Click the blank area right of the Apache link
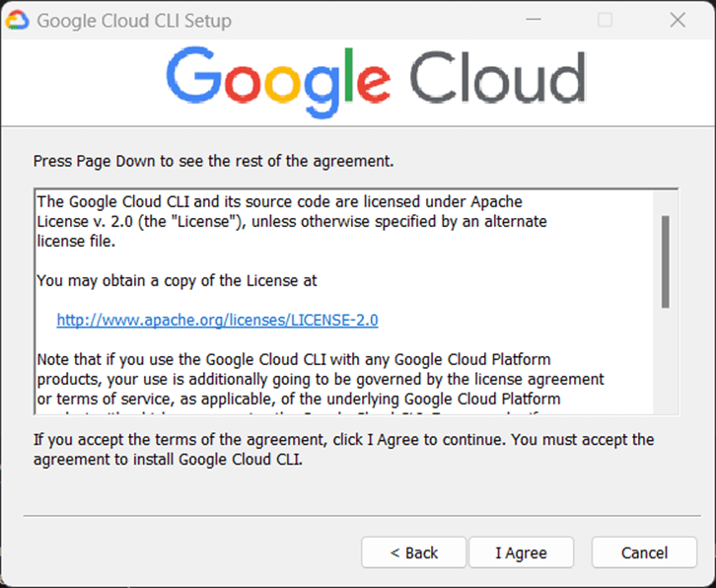The image size is (716, 588). point(513,320)
